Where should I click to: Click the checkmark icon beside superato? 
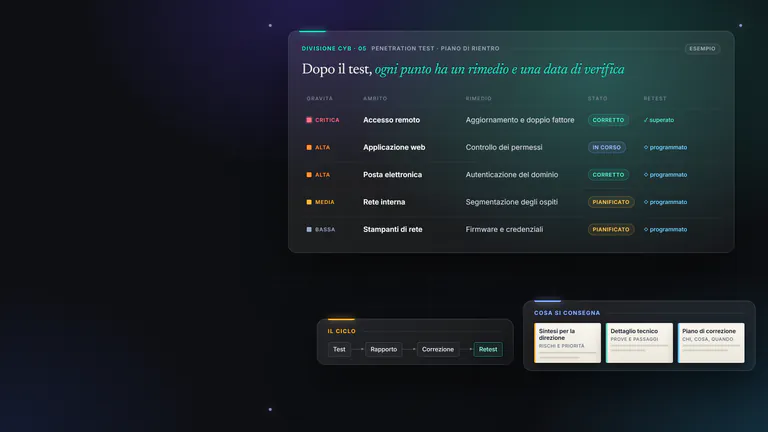coord(646,120)
